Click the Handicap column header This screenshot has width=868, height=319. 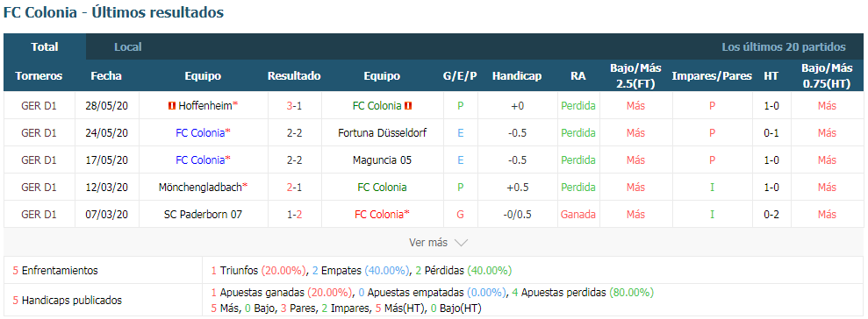tap(516, 76)
